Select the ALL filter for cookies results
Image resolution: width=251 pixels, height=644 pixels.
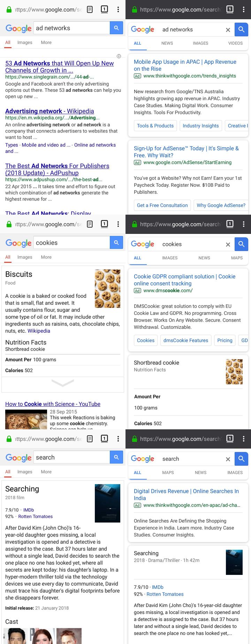(137, 258)
